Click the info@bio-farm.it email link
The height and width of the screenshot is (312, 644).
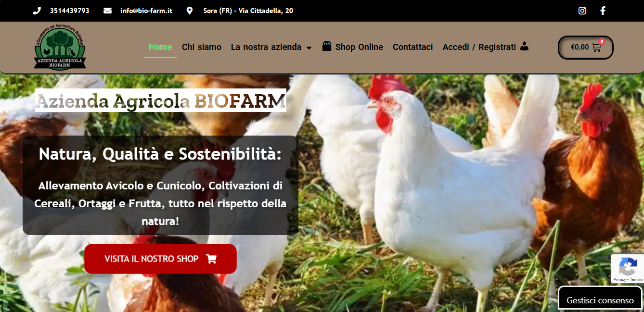coord(146,11)
